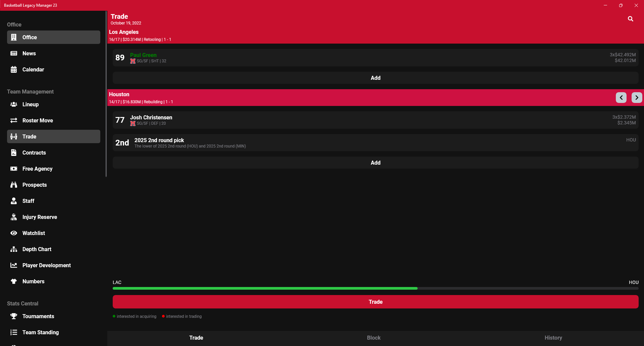Open the Office menu item

point(54,37)
